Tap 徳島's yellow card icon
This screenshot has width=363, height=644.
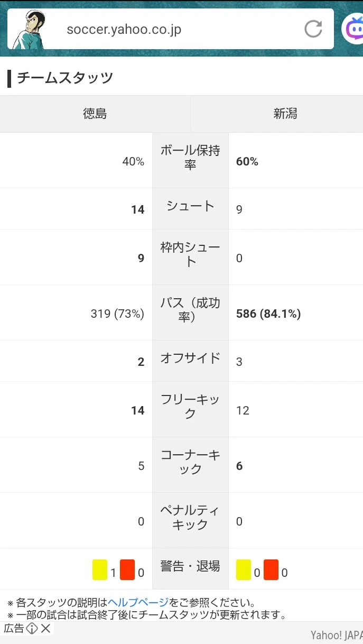(x=100, y=570)
